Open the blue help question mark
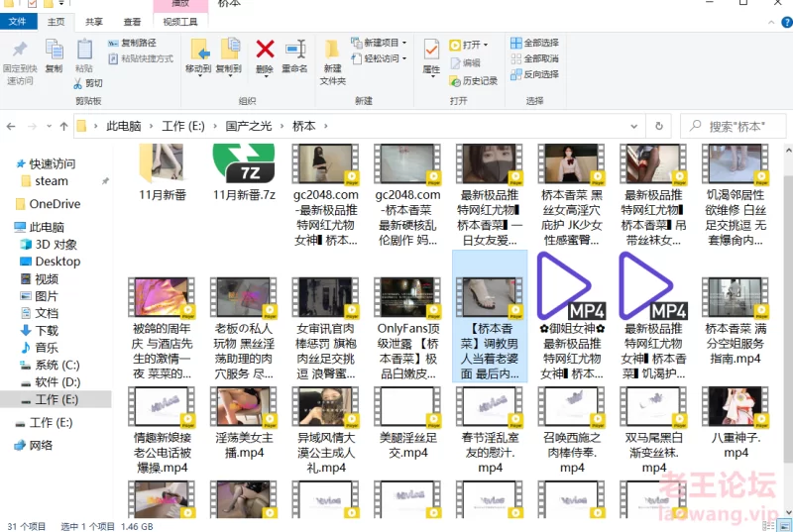The image size is (793, 532). (x=787, y=22)
